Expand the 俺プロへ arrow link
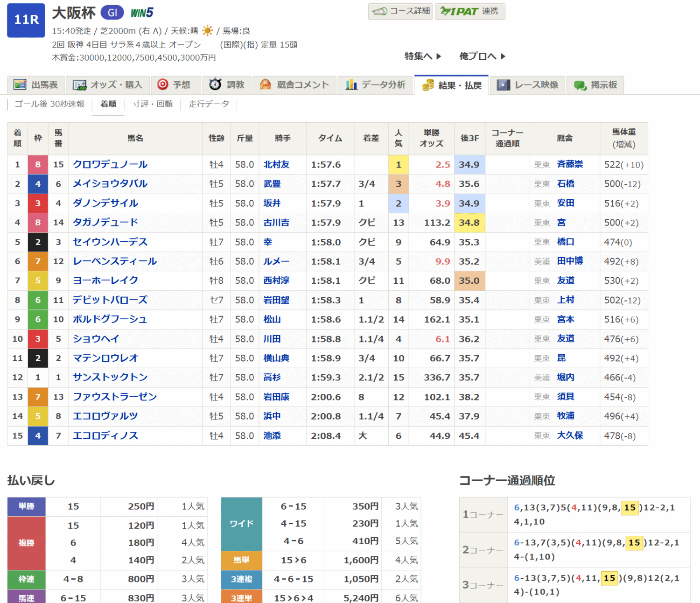Image resolution: width=700 pixels, height=603 pixels. pos(482,56)
